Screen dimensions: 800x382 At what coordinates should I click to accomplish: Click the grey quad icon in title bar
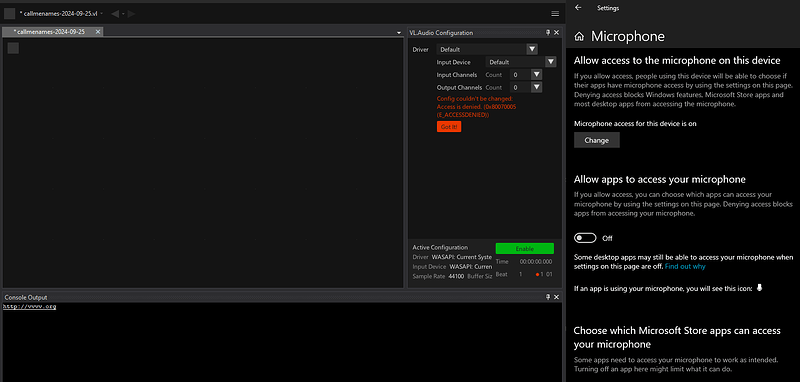(x=9, y=13)
